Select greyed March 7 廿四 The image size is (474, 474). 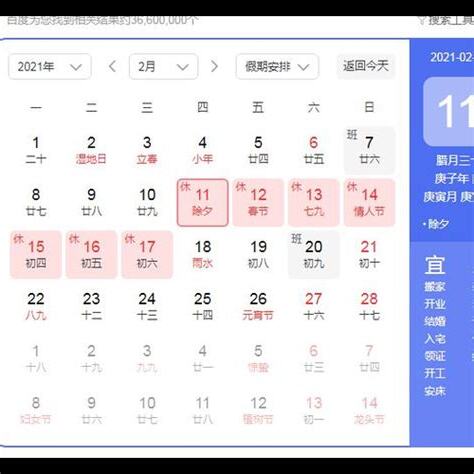369,358
